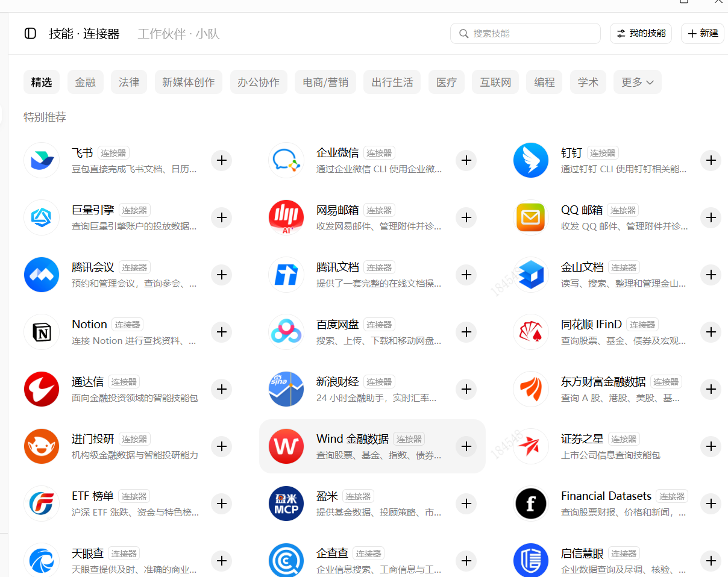This screenshot has height=577, width=728.
Task: Open the 腾讯文档 connector icon
Action: (286, 275)
